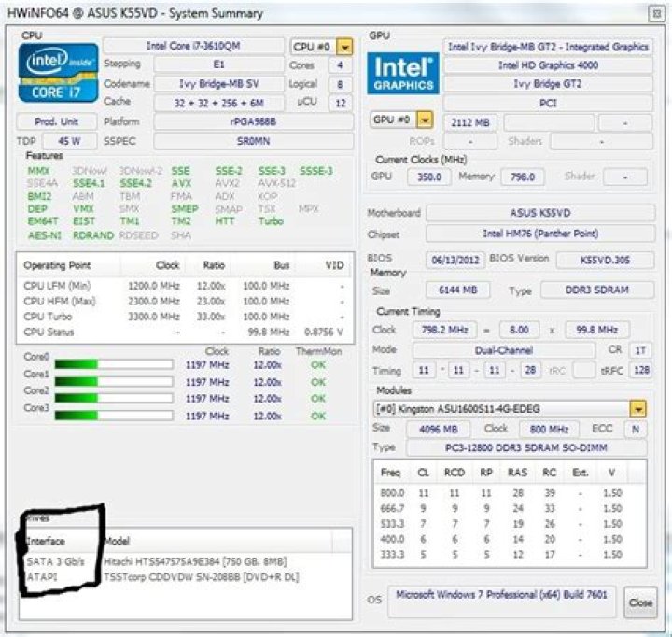The width and height of the screenshot is (672, 637).
Task: Click the module size 4096 MB field
Action: pos(438,429)
